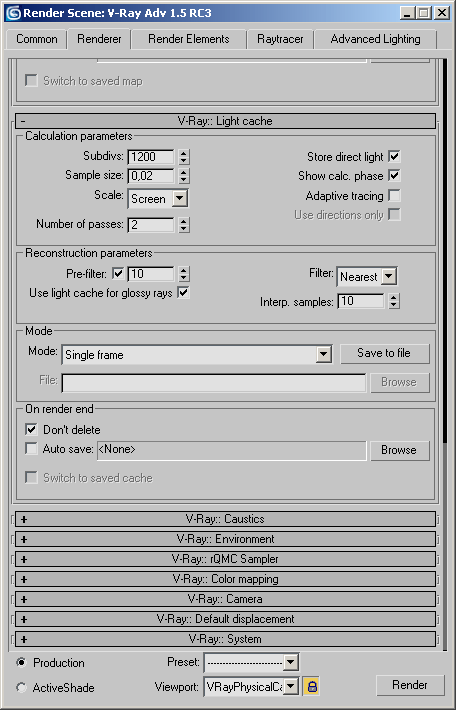The height and width of the screenshot is (710, 456).
Task: Click the viewport lock icon
Action: (x=312, y=686)
